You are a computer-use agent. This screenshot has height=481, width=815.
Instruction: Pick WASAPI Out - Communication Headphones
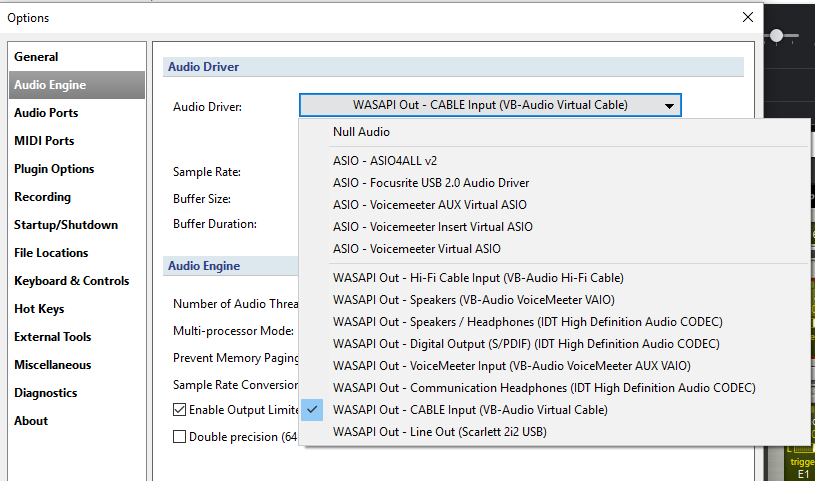[x=555, y=388]
